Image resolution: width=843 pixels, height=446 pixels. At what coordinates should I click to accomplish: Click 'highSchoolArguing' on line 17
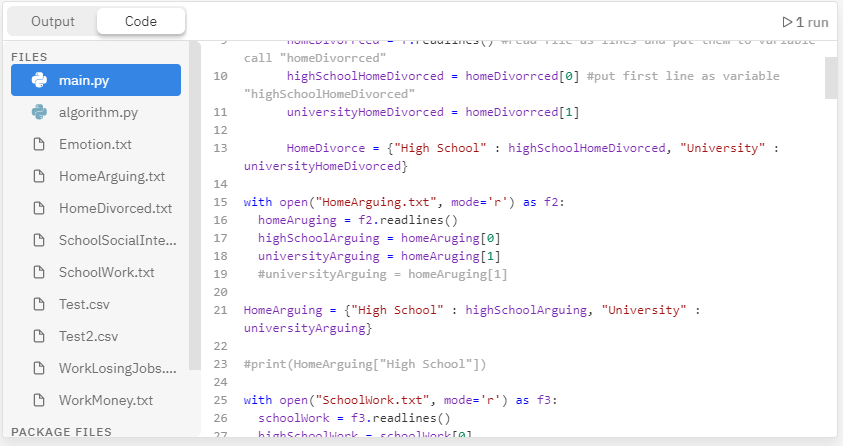pyautogui.click(x=318, y=238)
